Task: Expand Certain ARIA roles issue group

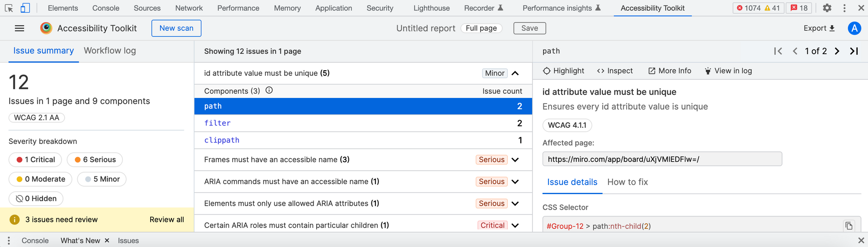Action: [515, 225]
